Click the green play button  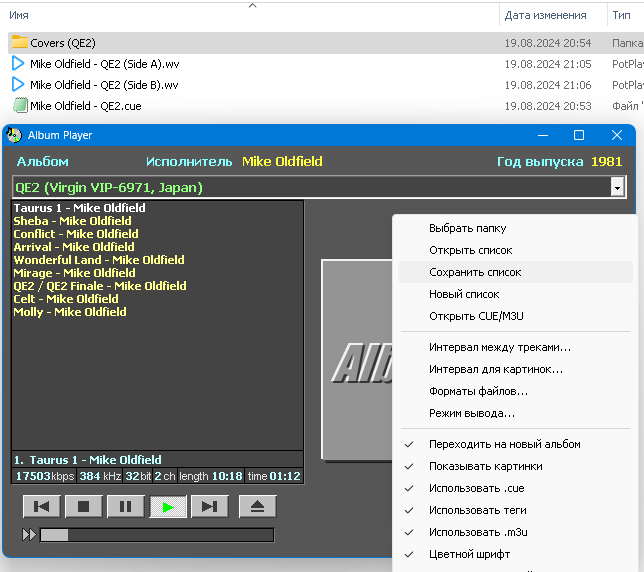point(168,507)
